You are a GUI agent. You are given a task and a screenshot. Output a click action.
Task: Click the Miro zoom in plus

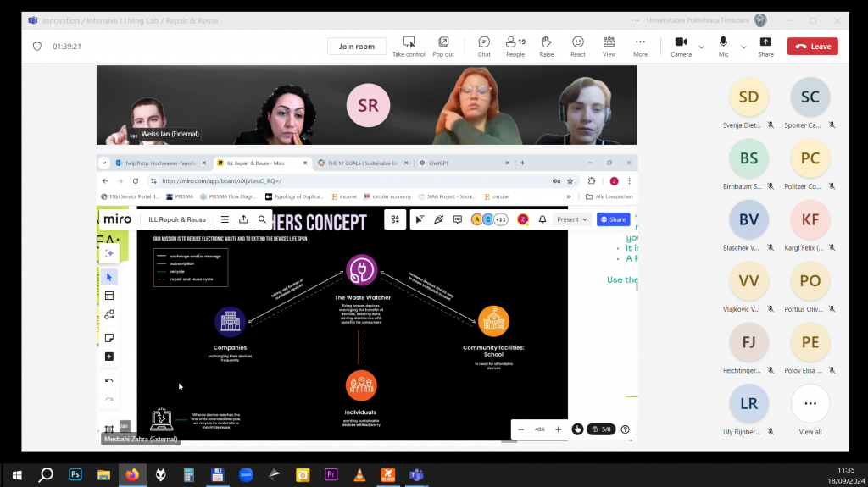558,429
